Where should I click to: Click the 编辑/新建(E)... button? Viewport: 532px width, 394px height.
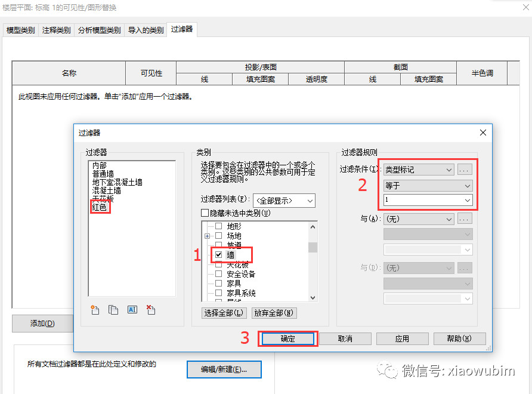tap(224, 369)
